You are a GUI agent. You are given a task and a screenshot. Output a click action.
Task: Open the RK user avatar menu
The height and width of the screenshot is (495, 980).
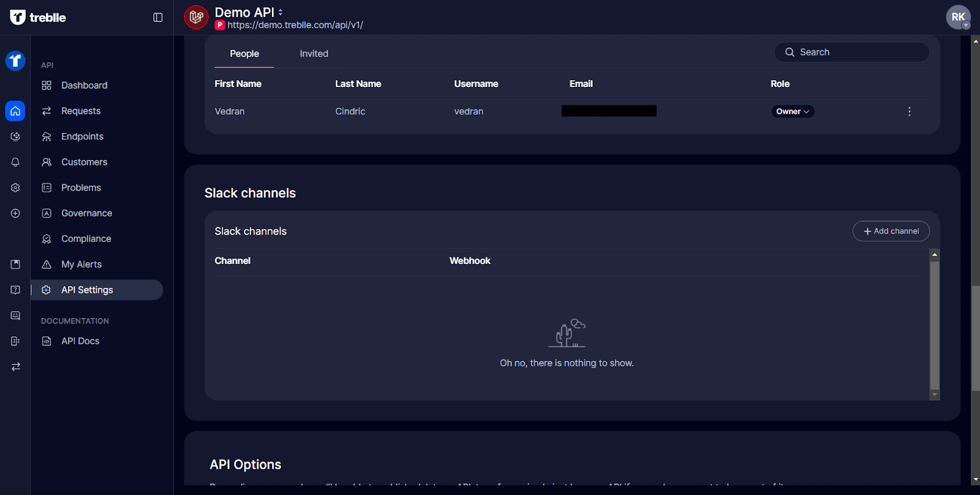coord(958,17)
